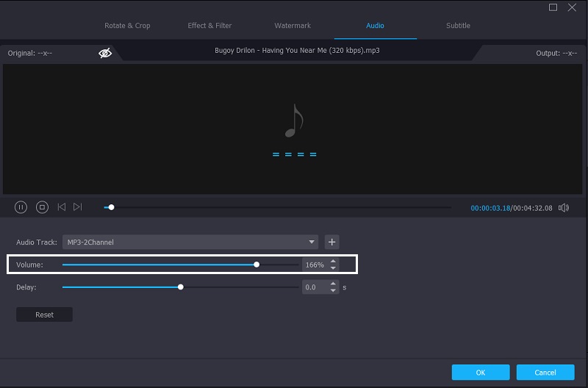
Task: Maximize the editing window
Action: click(553, 7)
